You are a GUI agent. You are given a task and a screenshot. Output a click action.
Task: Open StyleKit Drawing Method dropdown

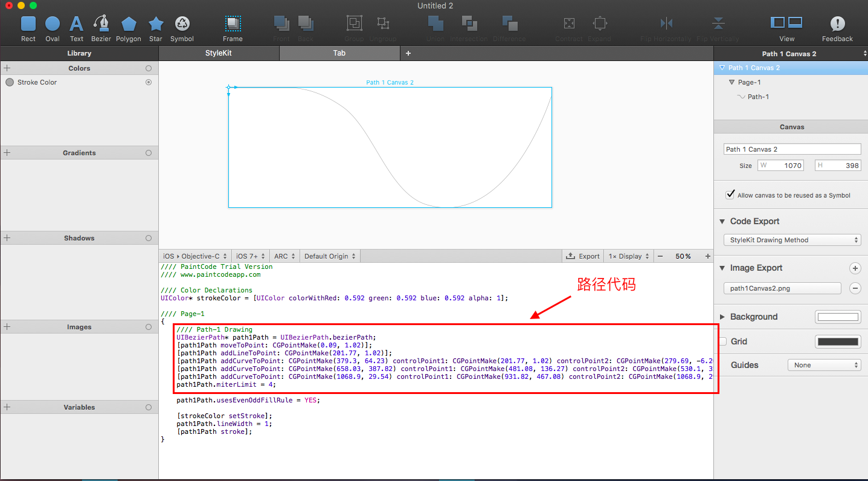click(x=792, y=240)
